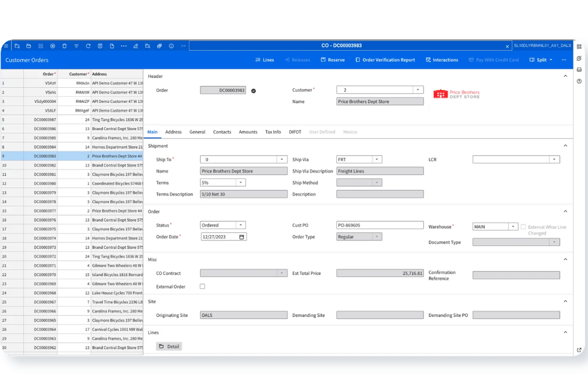Screen dimensions: 588x392
Task: Click the Customer column header
Action: click(74, 74)
